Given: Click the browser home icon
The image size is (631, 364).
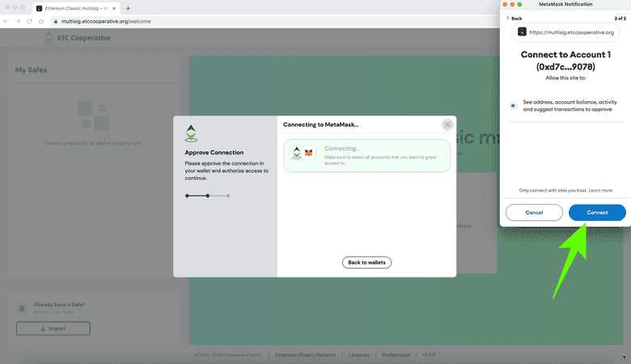Looking at the screenshot, I should click(42, 21).
